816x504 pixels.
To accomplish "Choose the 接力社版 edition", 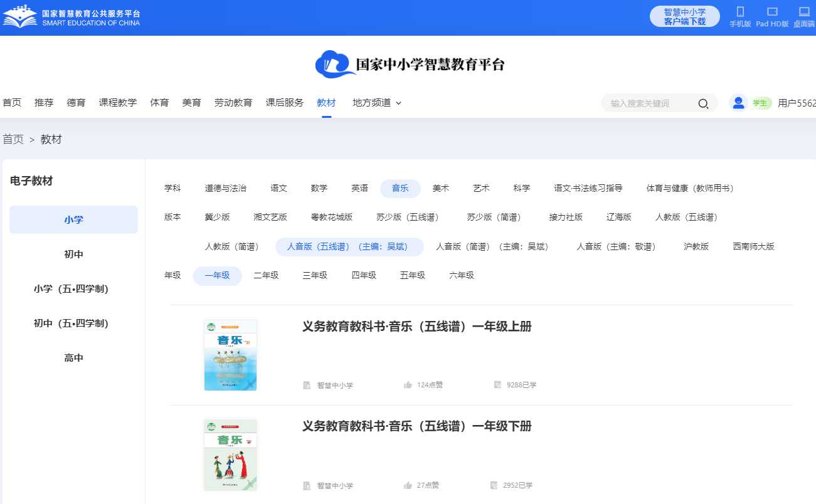I will pos(566,217).
